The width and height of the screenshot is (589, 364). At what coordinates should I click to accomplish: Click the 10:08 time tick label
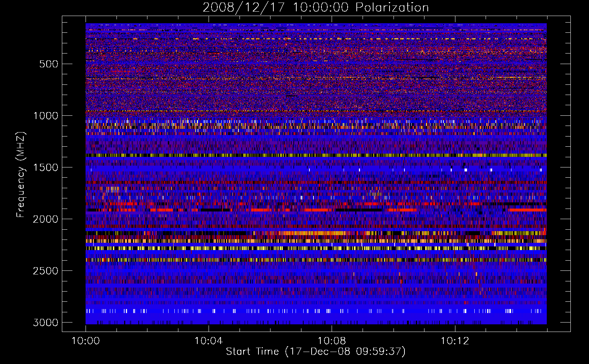[332, 341]
